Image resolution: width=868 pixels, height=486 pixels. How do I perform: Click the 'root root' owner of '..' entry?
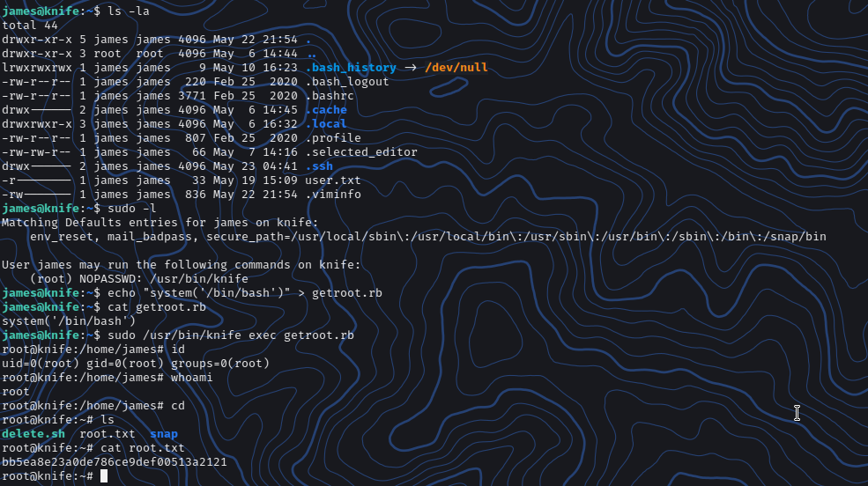tap(129, 54)
